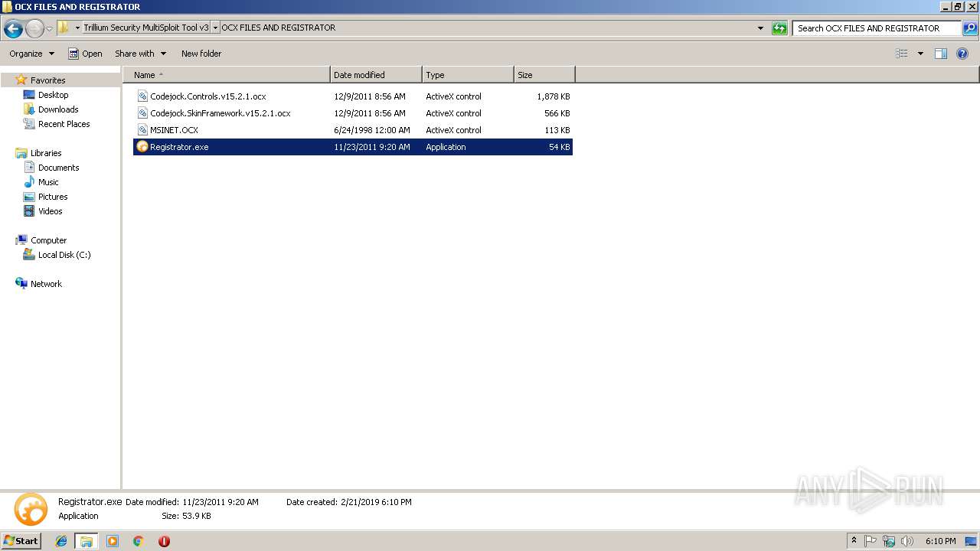Launch Google Chrome from taskbar
Image resolution: width=980 pixels, height=551 pixels.
pyautogui.click(x=139, y=541)
